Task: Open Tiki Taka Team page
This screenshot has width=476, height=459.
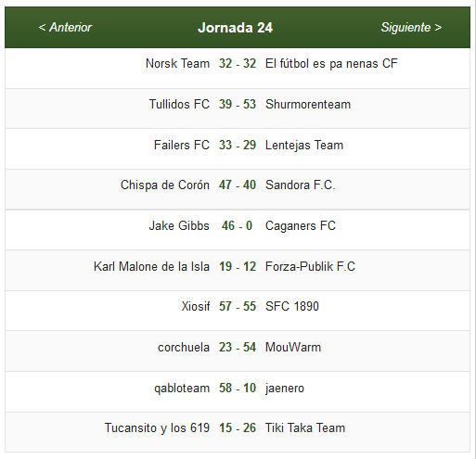Action: (305, 427)
